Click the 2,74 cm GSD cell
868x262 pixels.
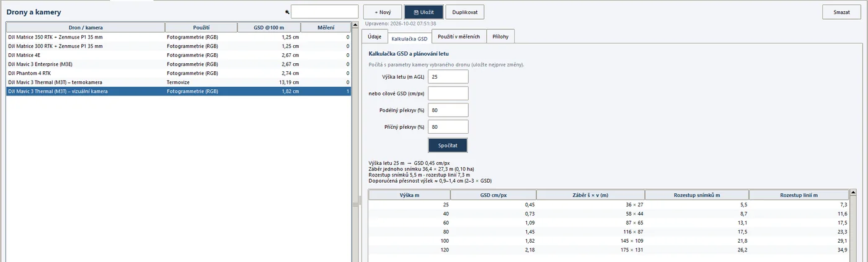tap(269, 73)
